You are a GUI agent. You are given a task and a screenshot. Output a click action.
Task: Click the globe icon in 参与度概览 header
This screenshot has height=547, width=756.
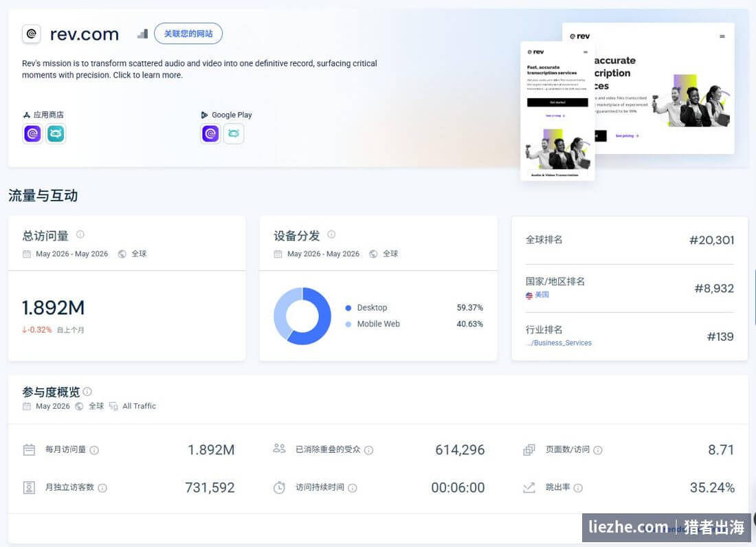point(79,406)
